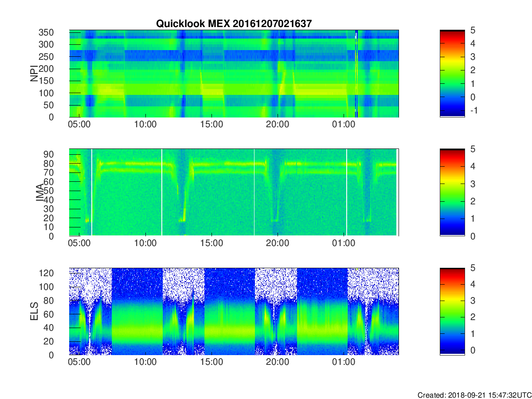532x399 pixels.
Task: Click the NPI spectrogram panel
Action: (x=234, y=74)
